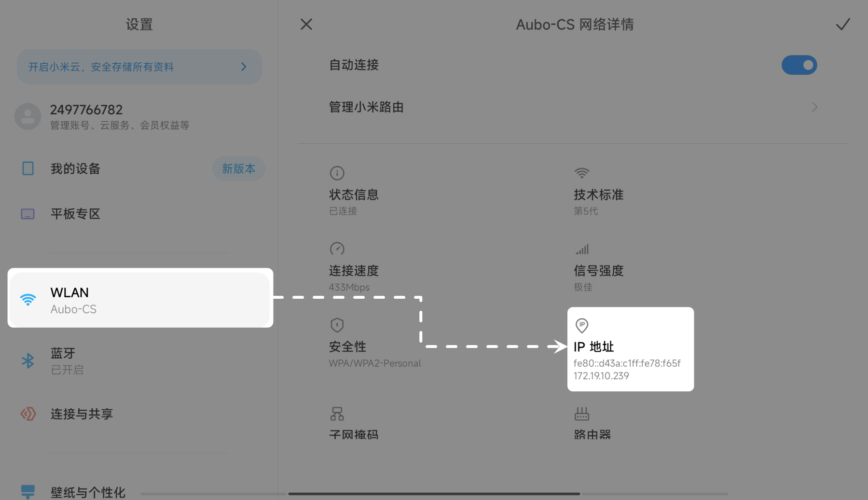Open account 2497766782 profile
The image size is (868, 500).
click(x=139, y=116)
